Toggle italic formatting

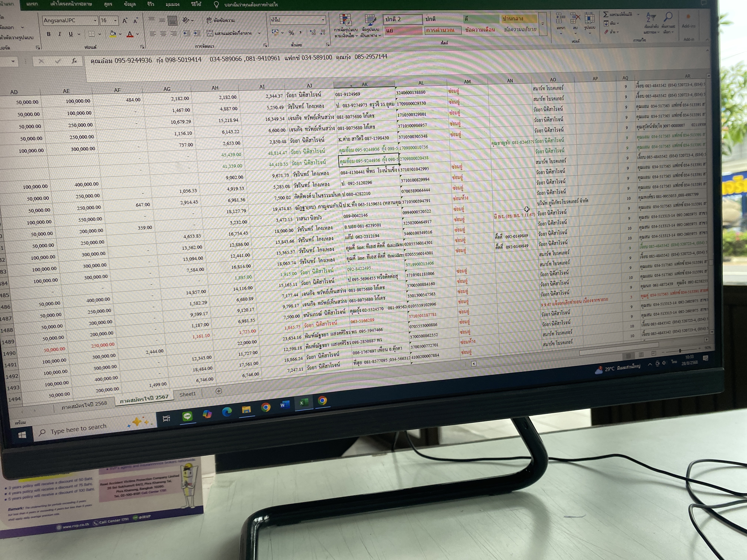(60, 34)
